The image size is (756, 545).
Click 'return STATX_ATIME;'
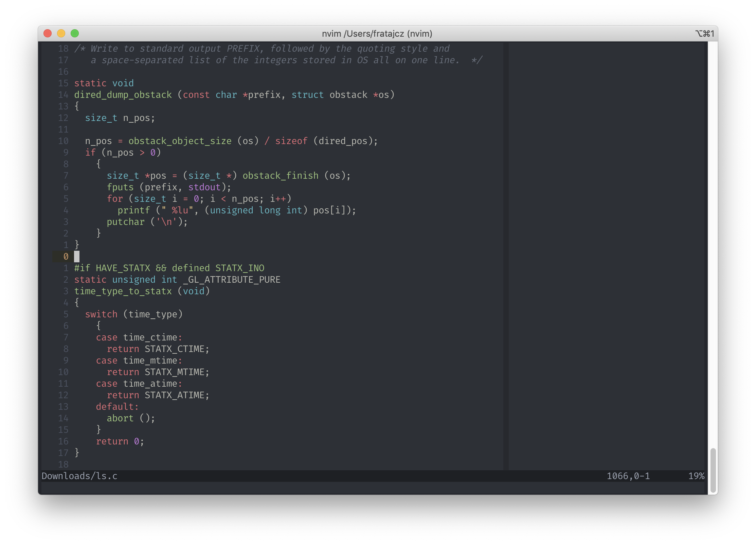158,395
